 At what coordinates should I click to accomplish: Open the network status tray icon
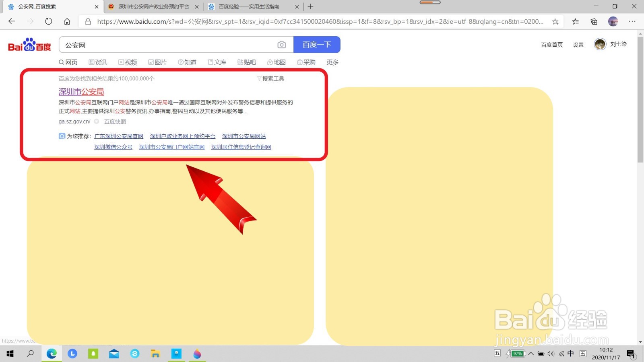(x=561, y=354)
